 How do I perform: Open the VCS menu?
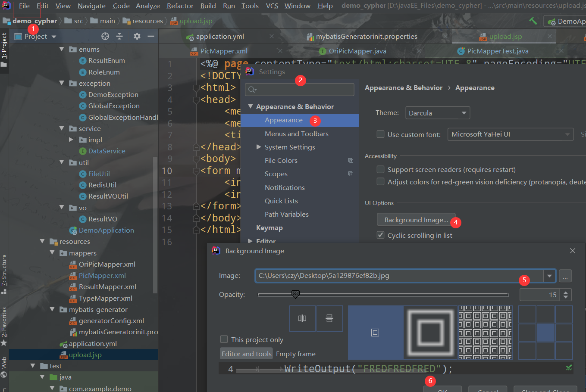pos(272,6)
